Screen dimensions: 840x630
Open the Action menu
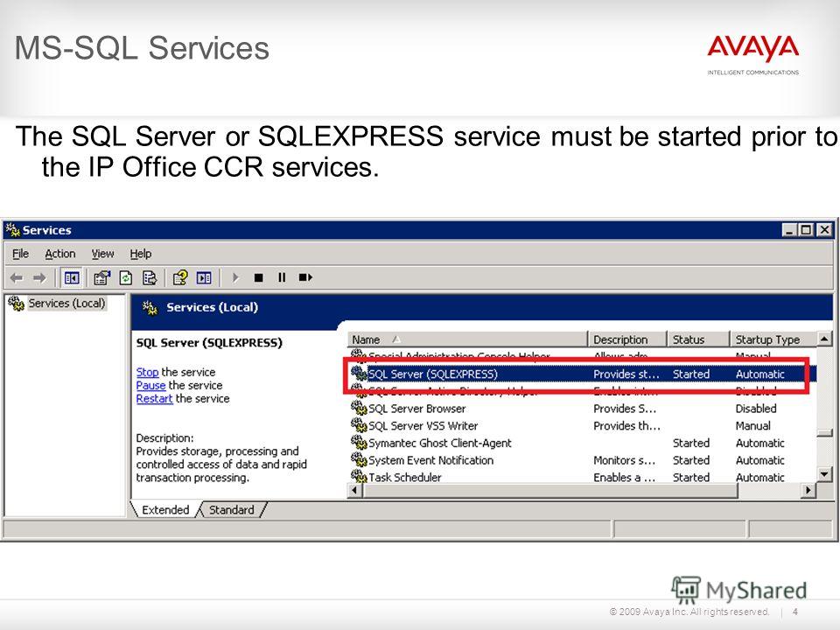coord(60,254)
